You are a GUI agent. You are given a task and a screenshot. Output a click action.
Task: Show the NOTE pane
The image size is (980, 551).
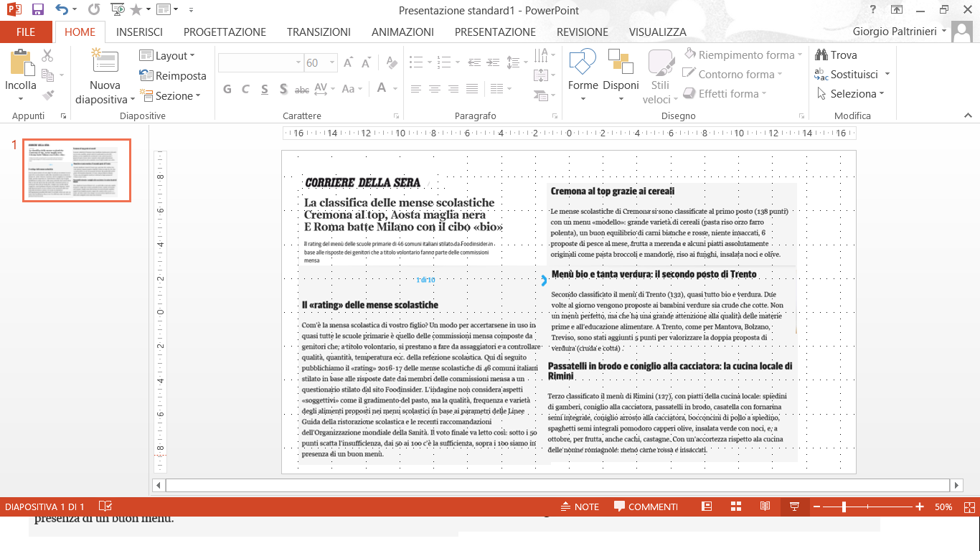pos(579,507)
